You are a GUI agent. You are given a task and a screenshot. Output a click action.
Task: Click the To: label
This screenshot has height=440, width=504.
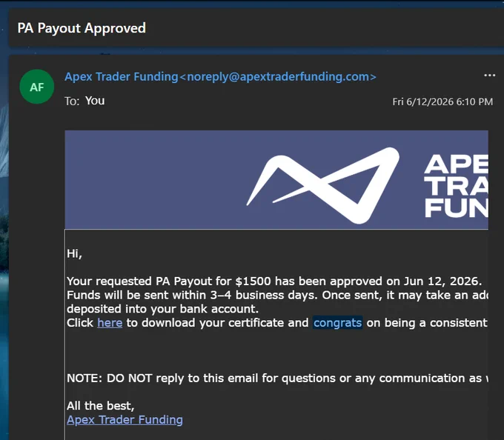tap(72, 101)
